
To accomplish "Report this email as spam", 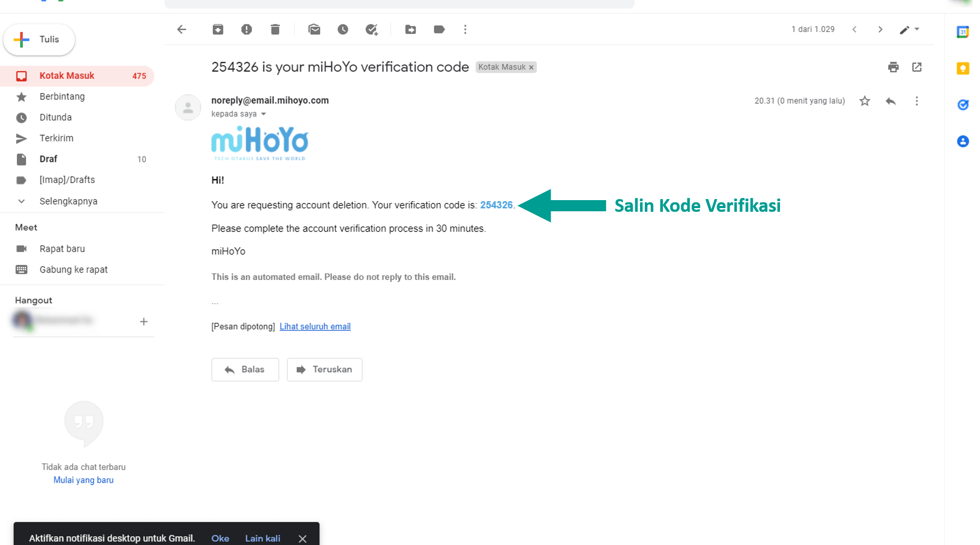I will click(246, 29).
